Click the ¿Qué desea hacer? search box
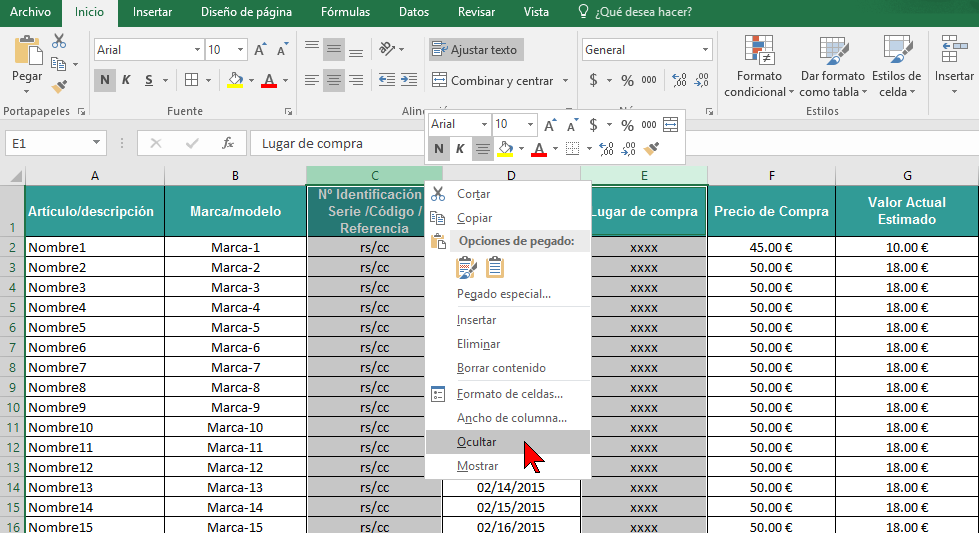The width and height of the screenshot is (979, 533). point(635,12)
